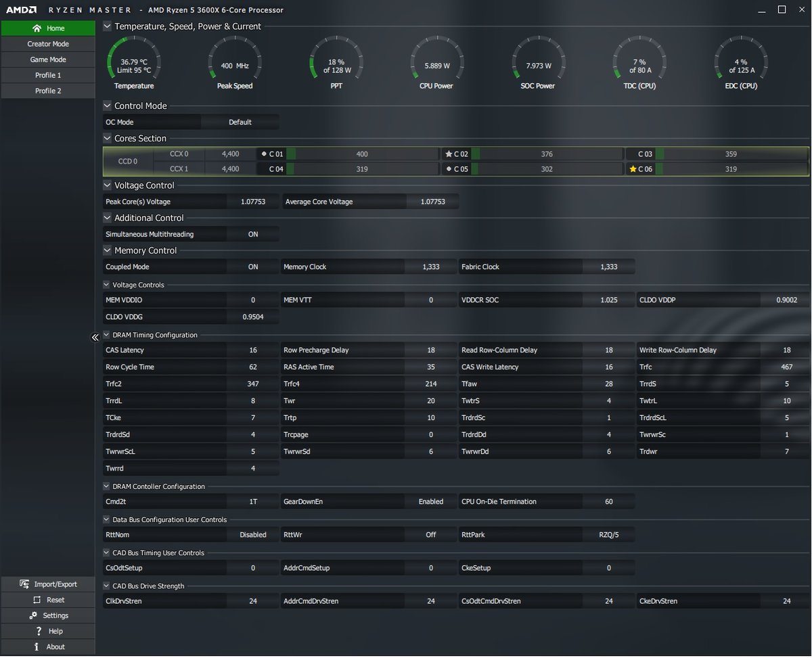Collapse Temperature, Speed, Power & Current section

(107, 26)
